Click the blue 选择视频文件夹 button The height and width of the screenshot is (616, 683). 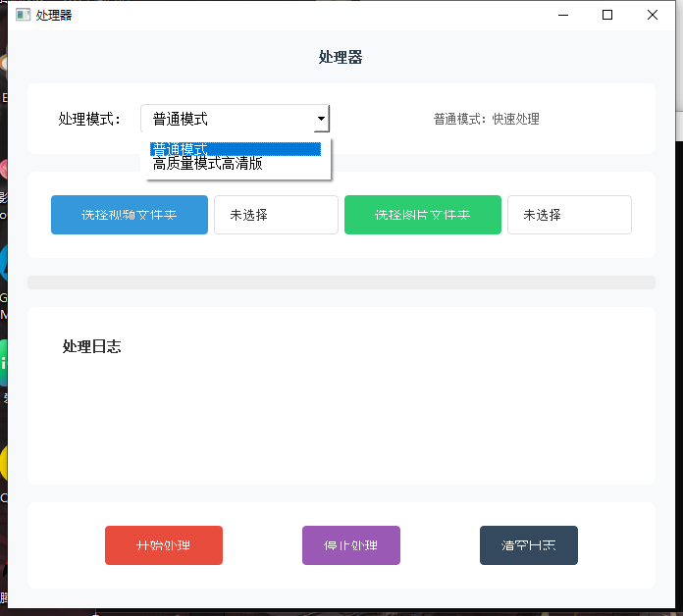tap(130, 215)
